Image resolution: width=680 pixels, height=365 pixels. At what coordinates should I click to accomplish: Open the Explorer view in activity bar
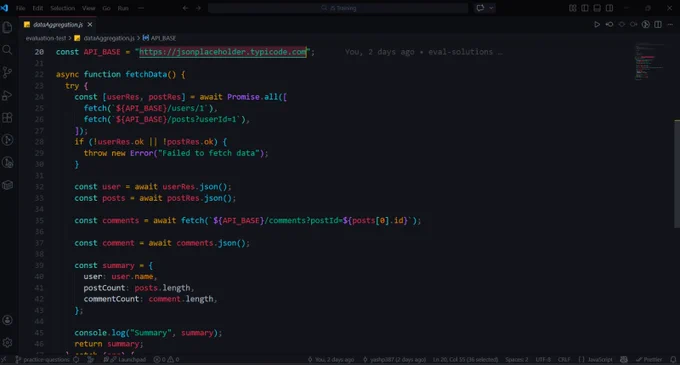pos(7,27)
